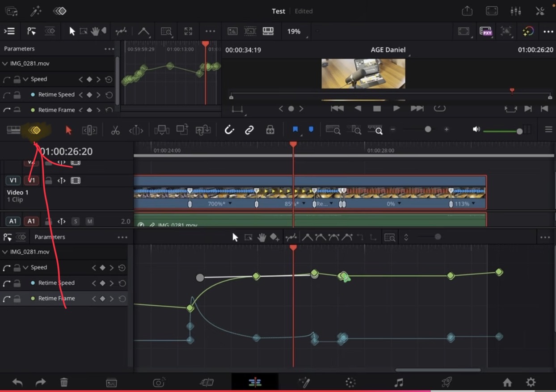The height and width of the screenshot is (392, 556).
Task: Click the highlighted yellow keyframe editor icon
Action: pos(35,130)
